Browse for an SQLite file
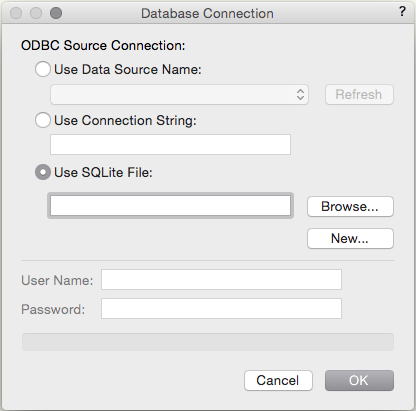This screenshot has width=416, height=411. coord(350,207)
